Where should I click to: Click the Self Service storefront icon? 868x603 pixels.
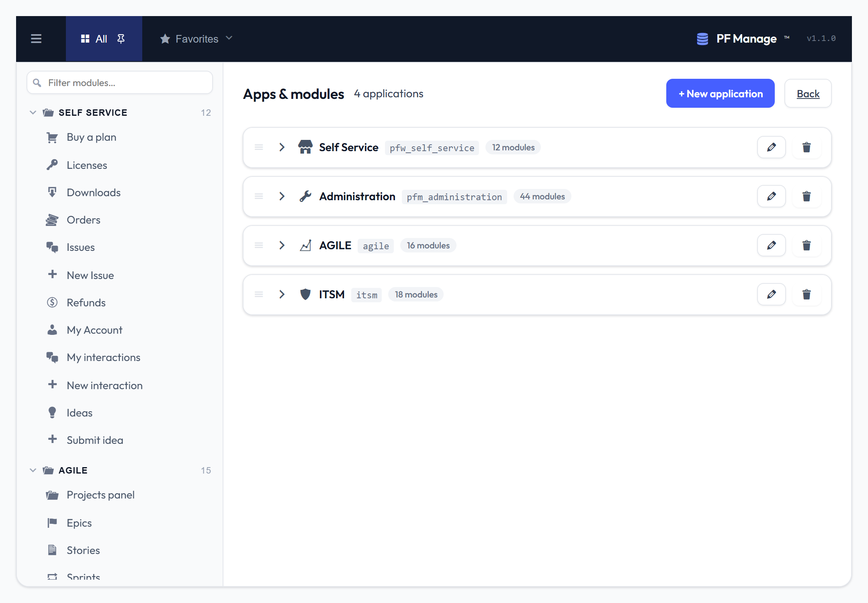pos(305,147)
